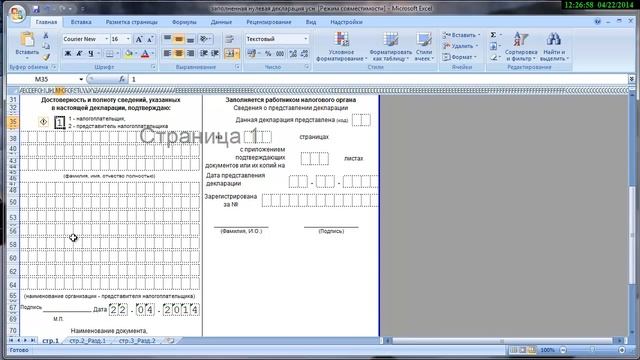Insert function with fx button
The width and height of the screenshot is (640, 360).
pos(122,79)
